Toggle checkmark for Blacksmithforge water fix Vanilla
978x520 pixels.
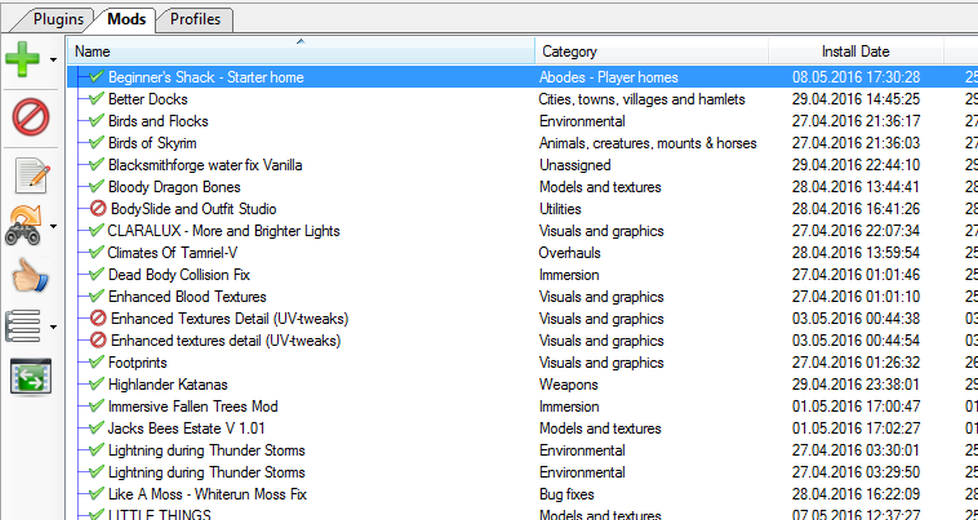coord(96,165)
